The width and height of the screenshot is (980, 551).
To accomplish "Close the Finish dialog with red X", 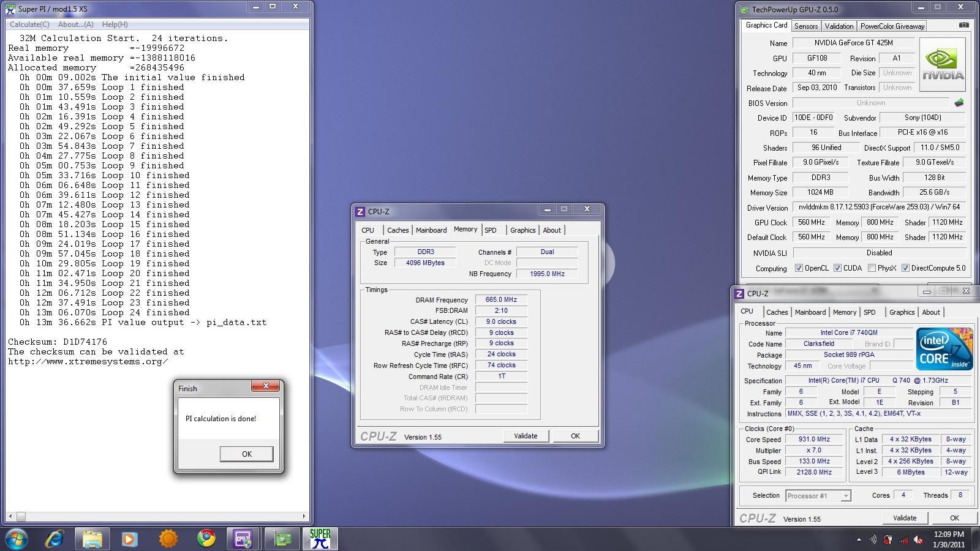I will (266, 386).
